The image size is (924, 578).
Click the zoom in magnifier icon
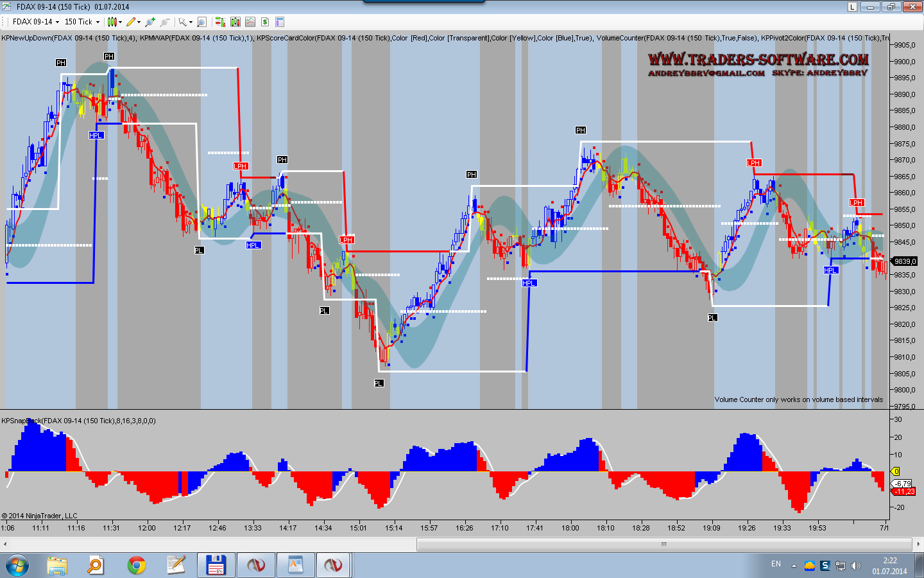click(150, 22)
